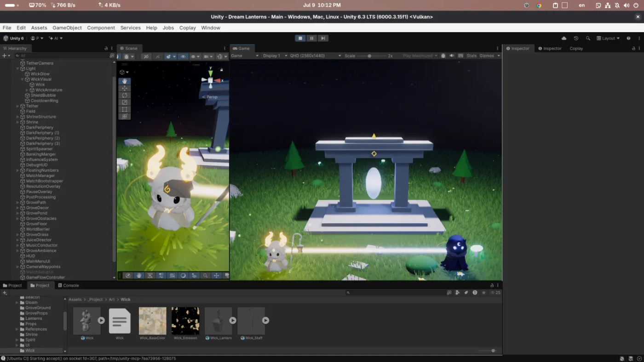Lock the Hierarchy panel
Screen dimensions: 644x362
106,48
